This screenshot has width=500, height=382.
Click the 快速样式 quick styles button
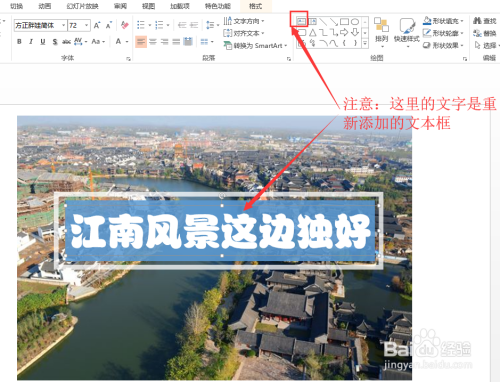[407, 32]
